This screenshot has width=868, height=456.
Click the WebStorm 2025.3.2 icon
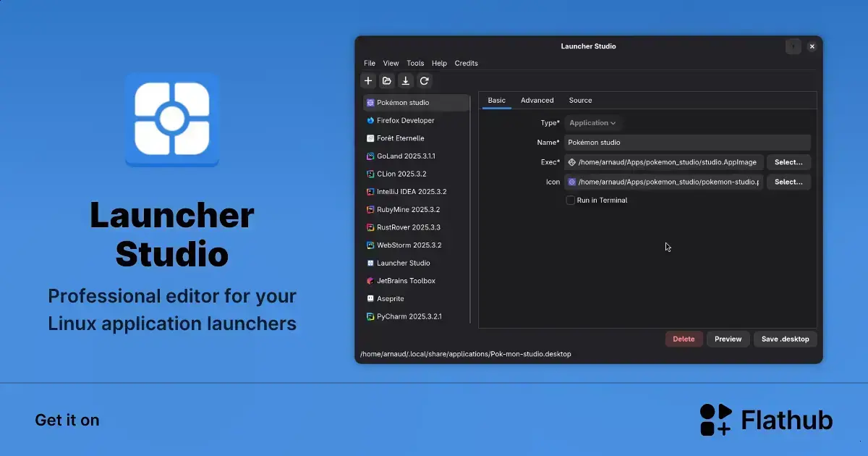[x=370, y=245]
